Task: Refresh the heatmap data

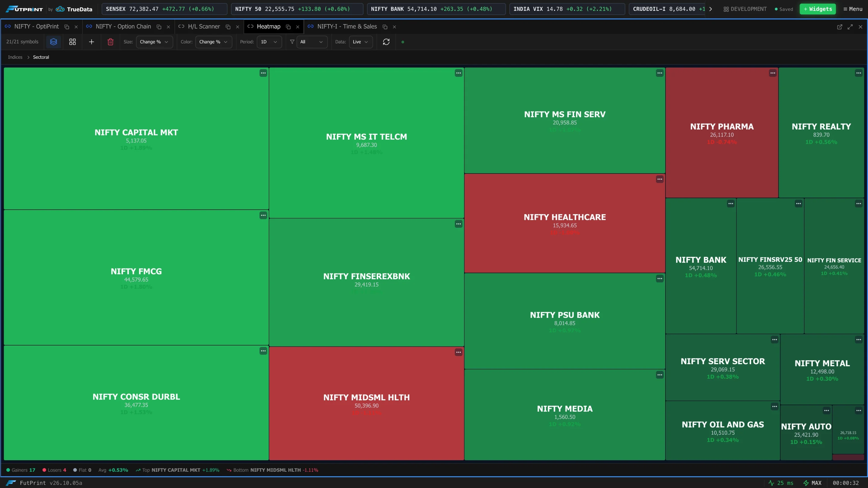Action: click(x=386, y=42)
